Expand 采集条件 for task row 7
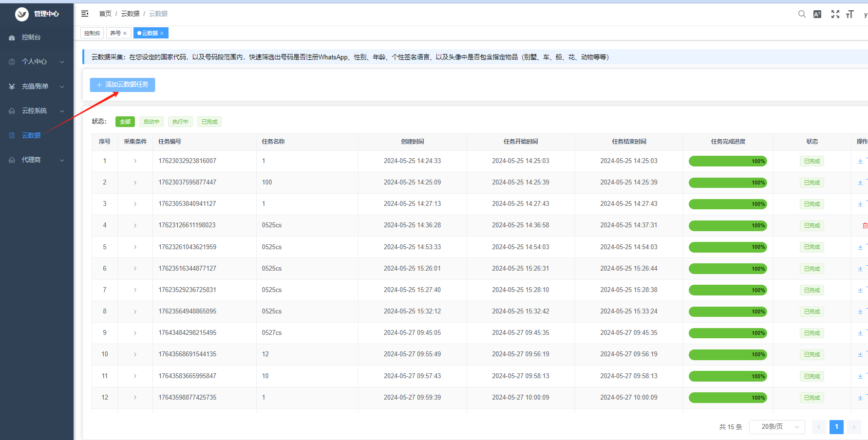The height and width of the screenshot is (440, 868). click(x=135, y=290)
